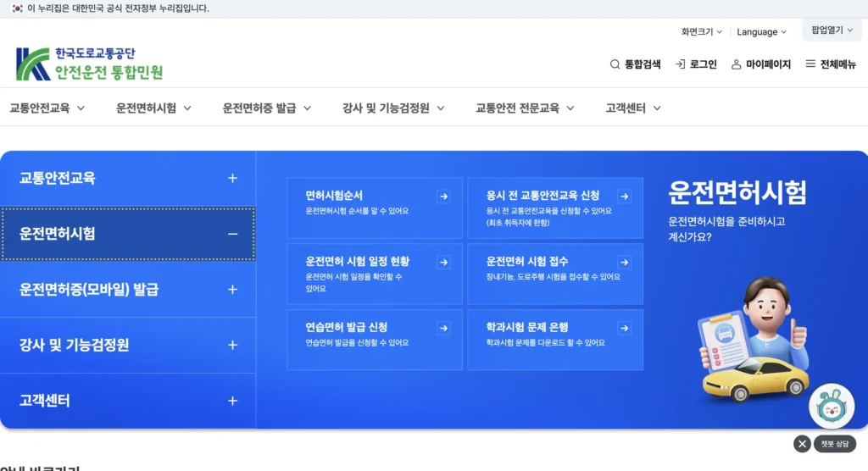Open the 면허시험순서 card title
The image size is (868, 471).
coord(334,196)
